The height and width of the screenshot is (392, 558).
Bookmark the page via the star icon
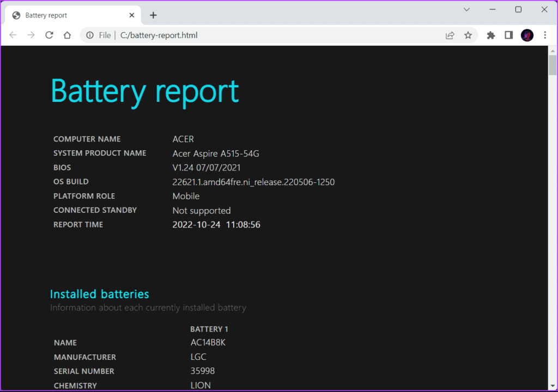pos(468,35)
